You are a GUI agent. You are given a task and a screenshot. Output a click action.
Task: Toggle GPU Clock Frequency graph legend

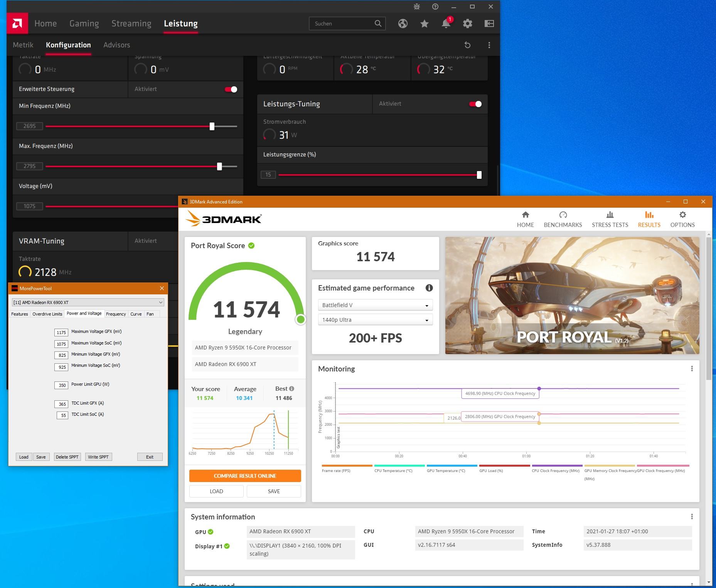pyautogui.click(x=663, y=468)
